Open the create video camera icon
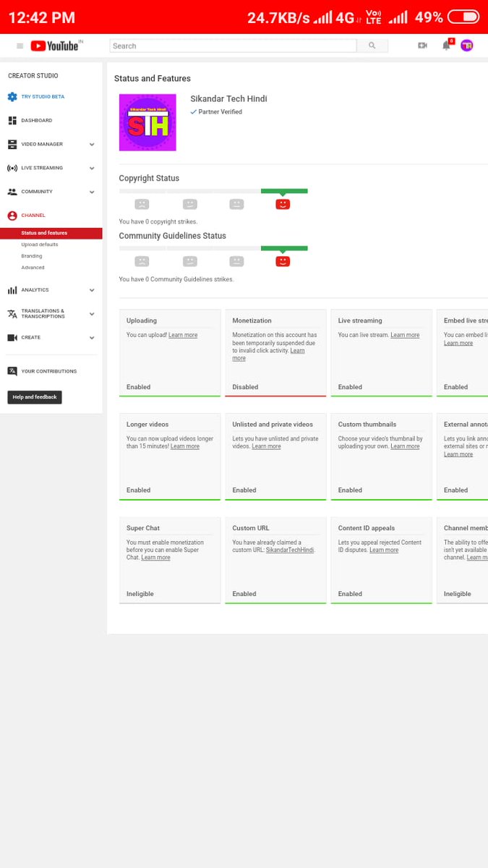Image resolution: width=488 pixels, height=868 pixels. point(422,46)
